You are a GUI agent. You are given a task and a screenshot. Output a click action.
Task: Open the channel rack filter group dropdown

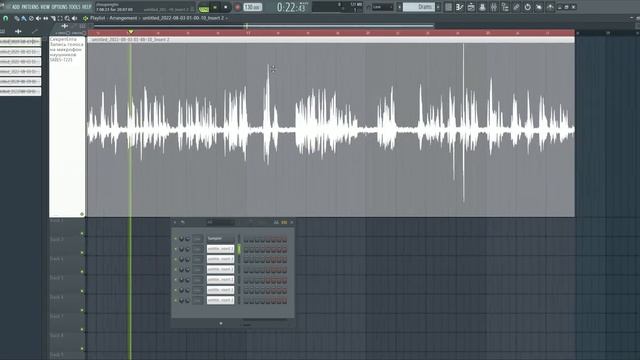[221, 222]
